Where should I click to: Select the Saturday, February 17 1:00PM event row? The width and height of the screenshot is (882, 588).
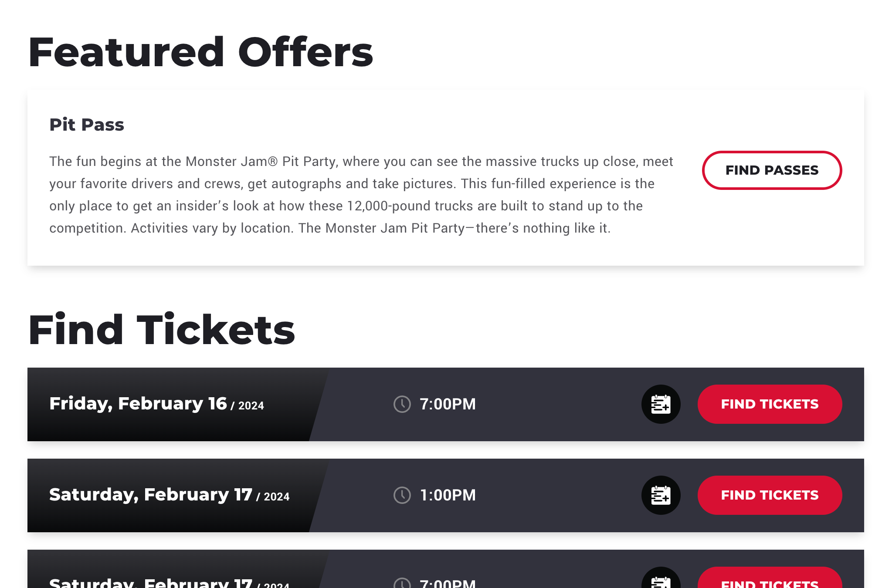[174, 495]
